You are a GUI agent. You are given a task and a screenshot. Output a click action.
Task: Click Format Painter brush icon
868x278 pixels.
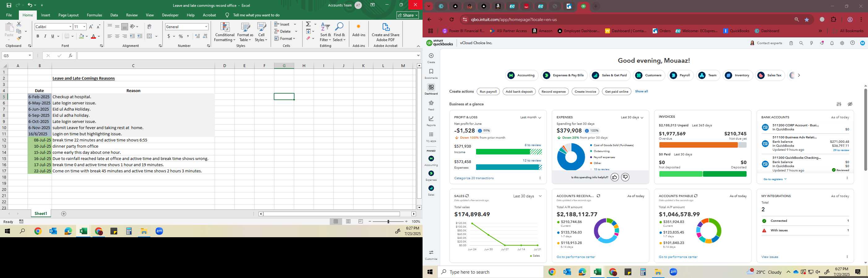pyautogui.click(x=19, y=38)
